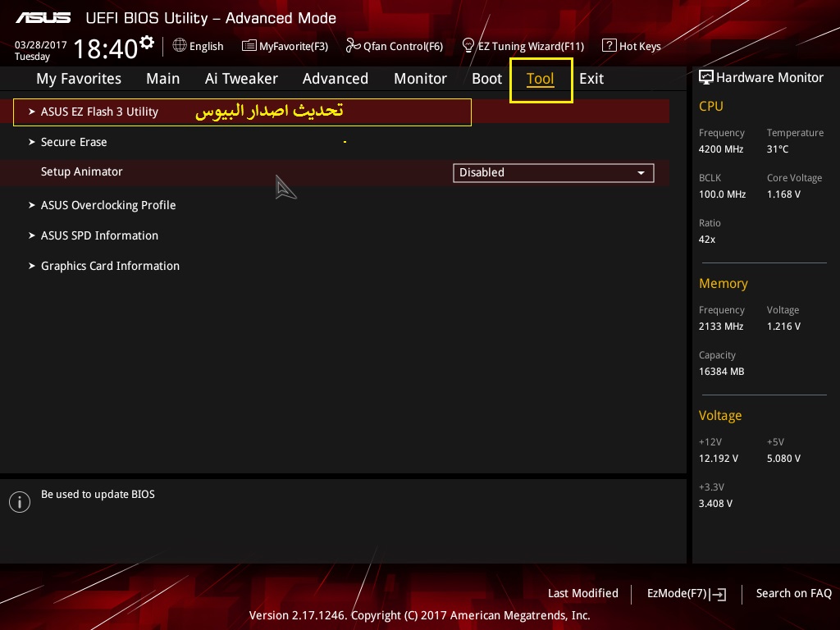Click the 1.168 V core voltage value
840x630 pixels.
click(783, 194)
